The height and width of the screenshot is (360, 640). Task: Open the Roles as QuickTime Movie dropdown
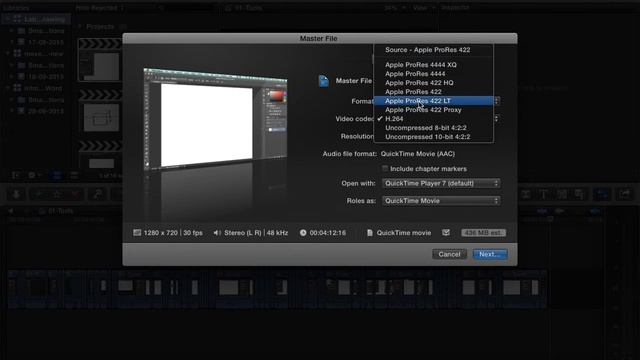[441, 201]
